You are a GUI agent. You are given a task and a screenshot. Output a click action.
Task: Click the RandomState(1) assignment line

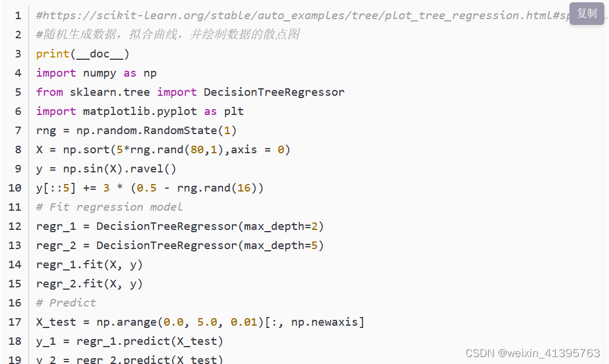(137, 131)
